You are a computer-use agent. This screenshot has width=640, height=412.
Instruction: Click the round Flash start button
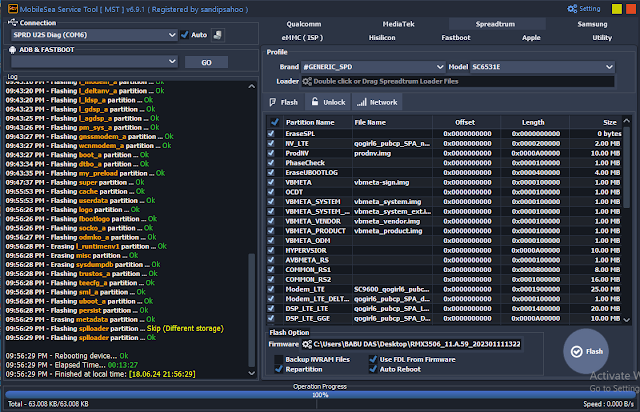pos(586,351)
